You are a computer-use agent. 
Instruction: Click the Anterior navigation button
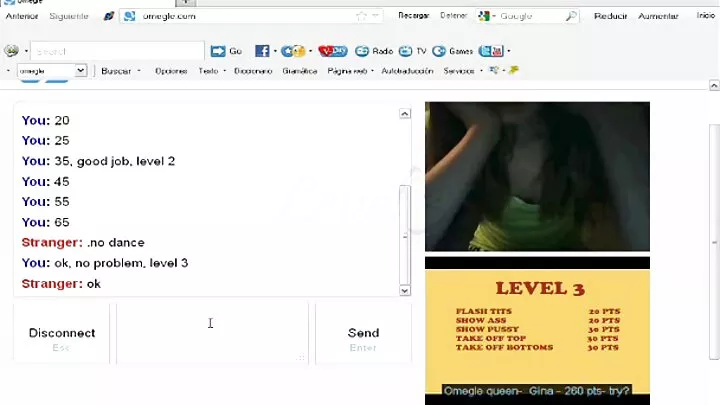(x=22, y=16)
